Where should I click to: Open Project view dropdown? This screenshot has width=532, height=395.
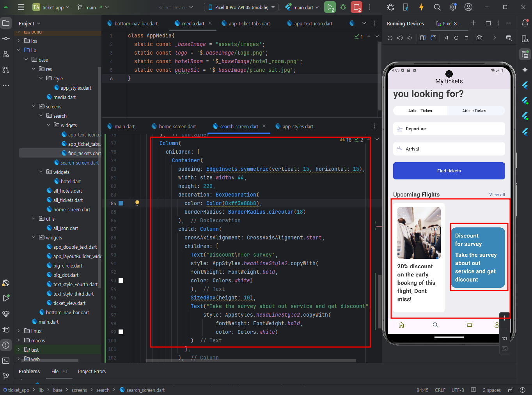pyautogui.click(x=29, y=23)
